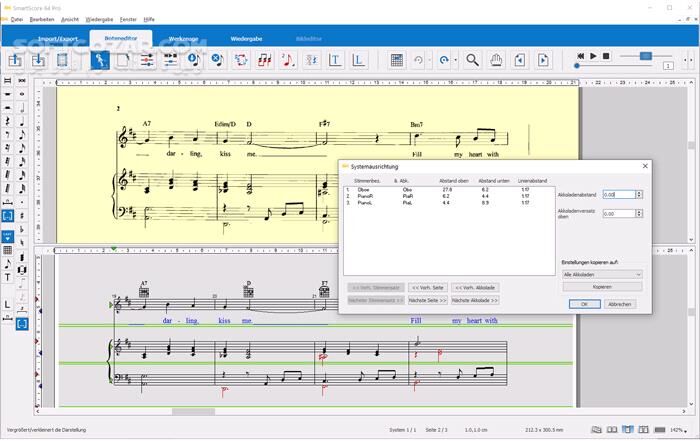The height and width of the screenshot is (441, 700).
Task: Click the red beamed notes toolbar icon
Action: pyautogui.click(x=264, y=60)
